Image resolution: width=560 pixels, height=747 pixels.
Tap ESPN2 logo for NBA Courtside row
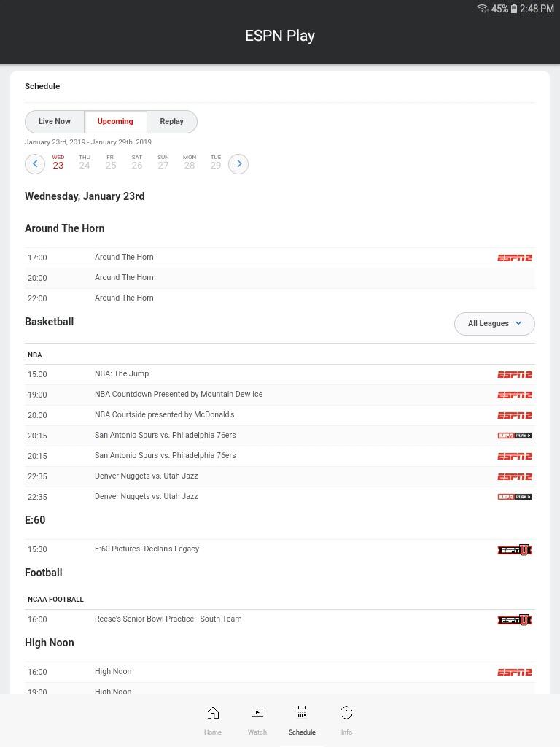(514, 415)
